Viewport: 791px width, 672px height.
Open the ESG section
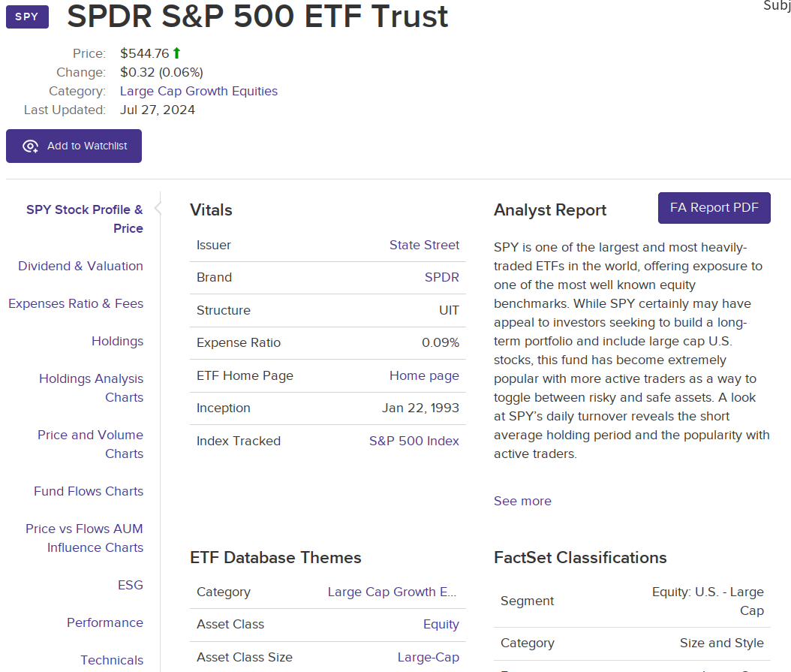tap(131, 585)
